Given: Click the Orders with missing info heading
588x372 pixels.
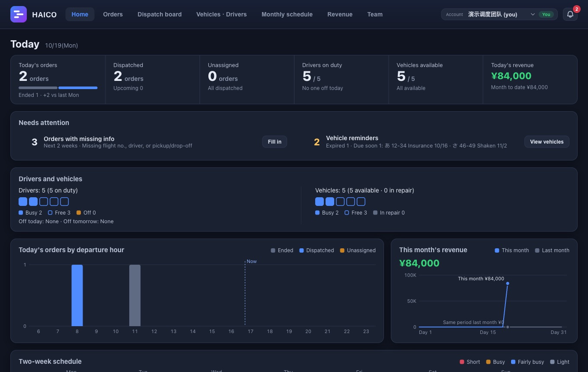Looking at the screenshot, I should coord(79,139).
